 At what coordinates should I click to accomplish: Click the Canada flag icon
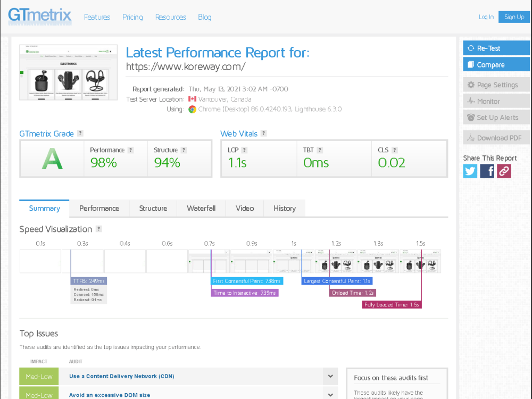(193, 99)
